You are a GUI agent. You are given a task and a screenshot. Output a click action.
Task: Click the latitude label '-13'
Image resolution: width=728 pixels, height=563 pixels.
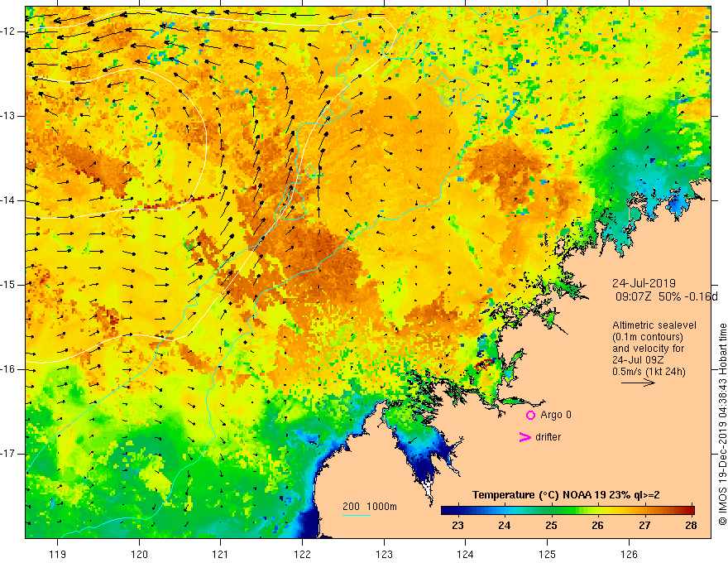9,116
